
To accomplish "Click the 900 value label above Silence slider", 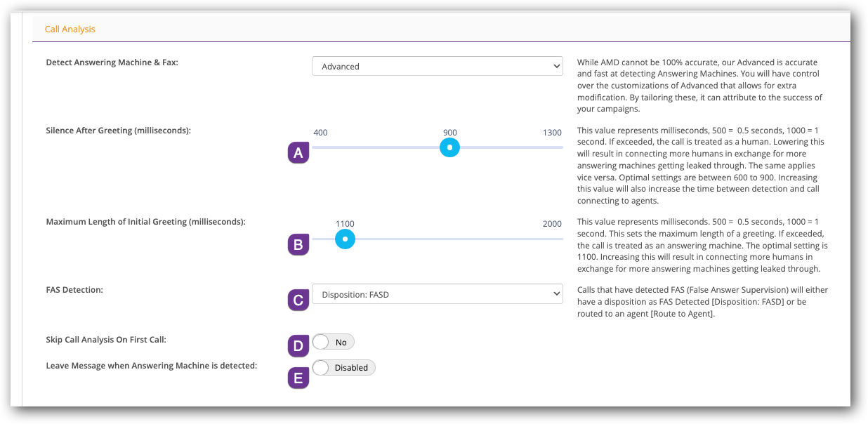I will tap(450, 133).
